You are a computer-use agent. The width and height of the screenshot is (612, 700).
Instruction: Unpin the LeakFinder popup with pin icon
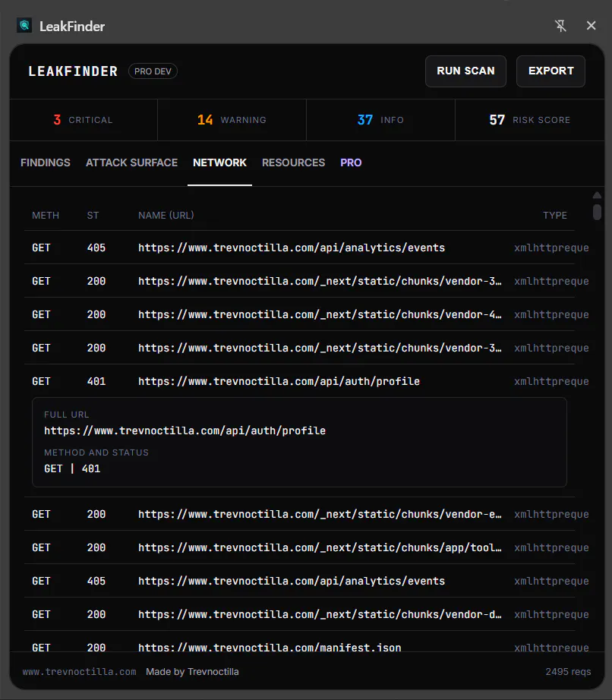[x=560, y=26]
